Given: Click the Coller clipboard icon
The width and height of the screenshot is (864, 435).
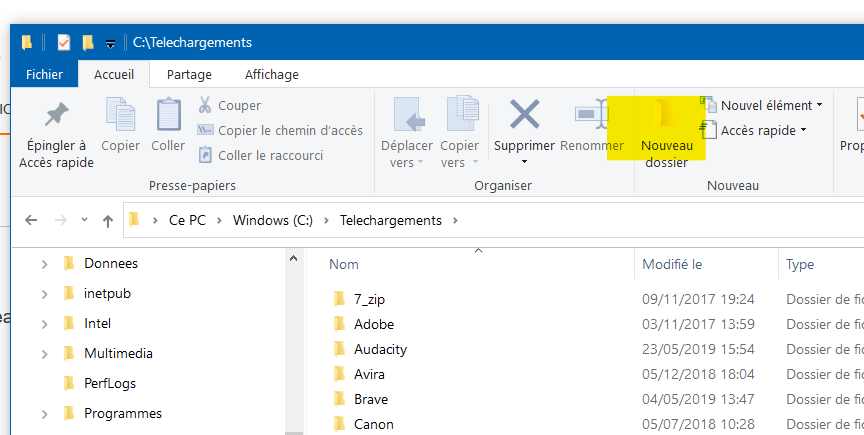Looking at the screenshot, I should [168, 115].
